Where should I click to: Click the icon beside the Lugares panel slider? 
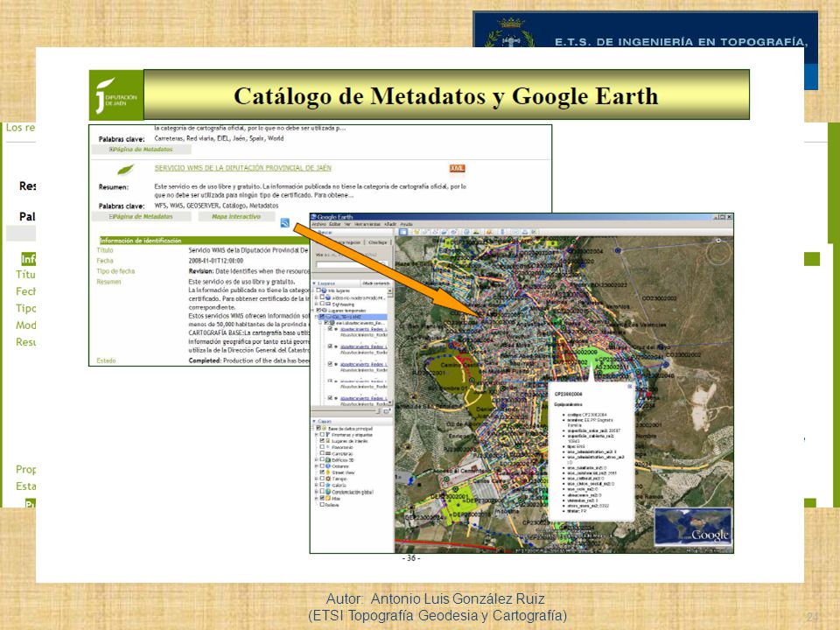point(386,411)
